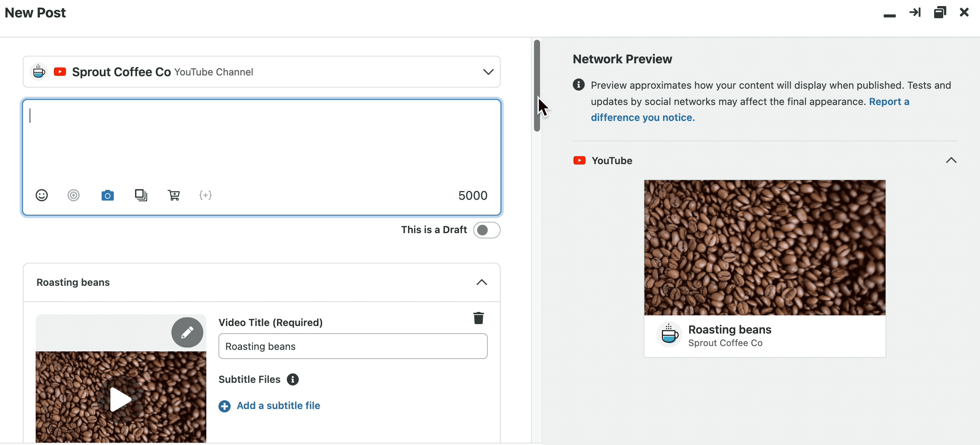980x445 pixels.
Task: Play the Roasting beans video
Action: 121,400
